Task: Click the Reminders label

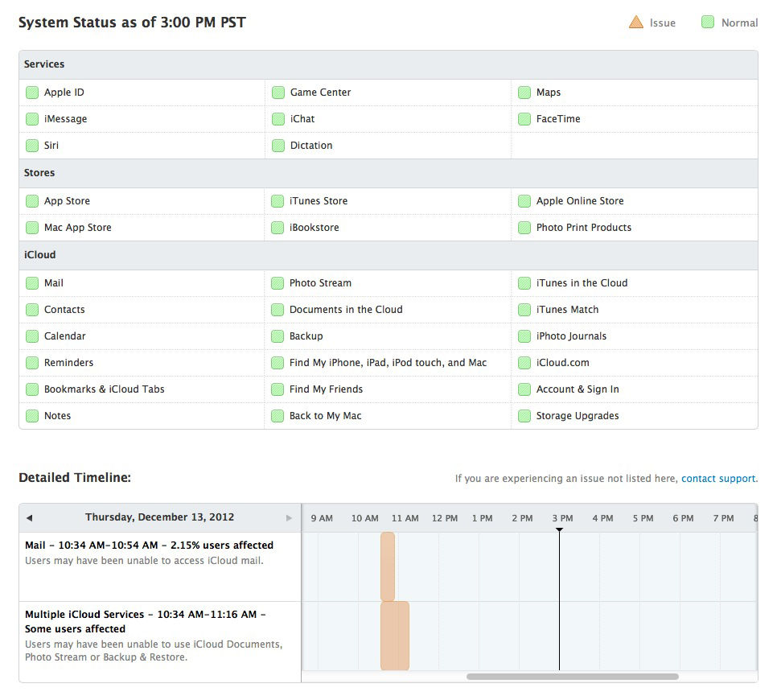Action: (68, 363)
